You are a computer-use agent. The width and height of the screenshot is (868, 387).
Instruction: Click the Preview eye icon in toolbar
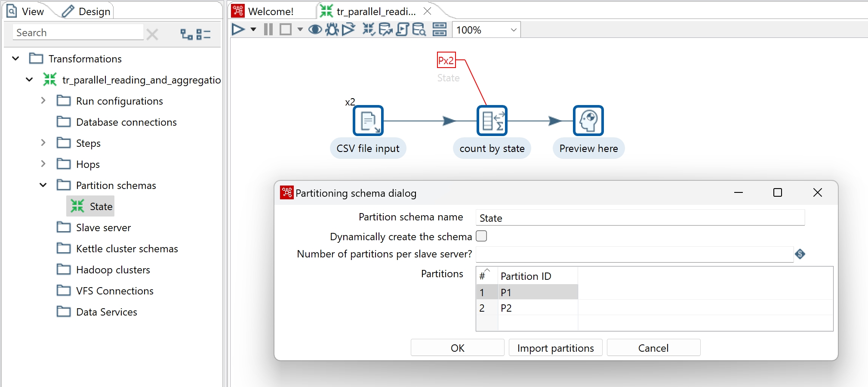315,30
